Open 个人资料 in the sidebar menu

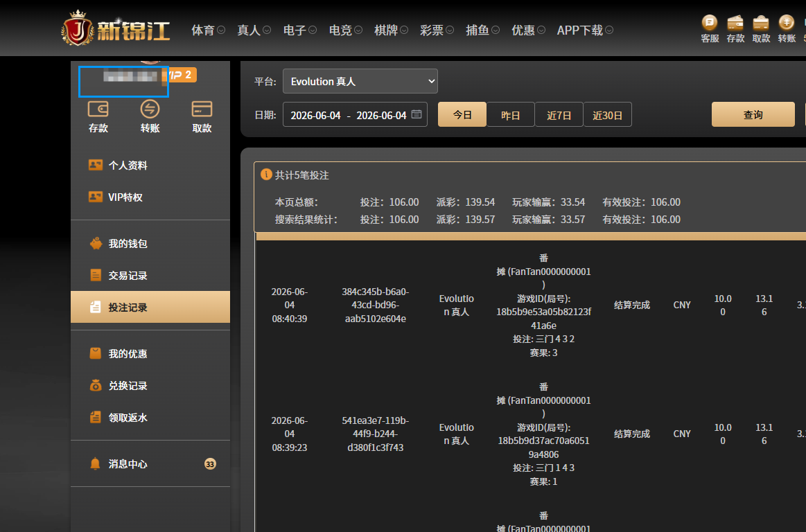point(150,165)
